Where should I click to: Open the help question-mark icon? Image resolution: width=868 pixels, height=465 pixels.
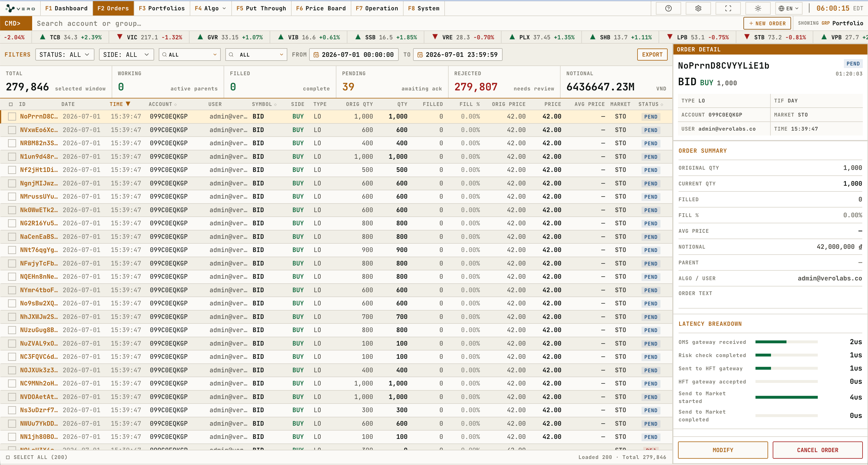coord(669,8)
